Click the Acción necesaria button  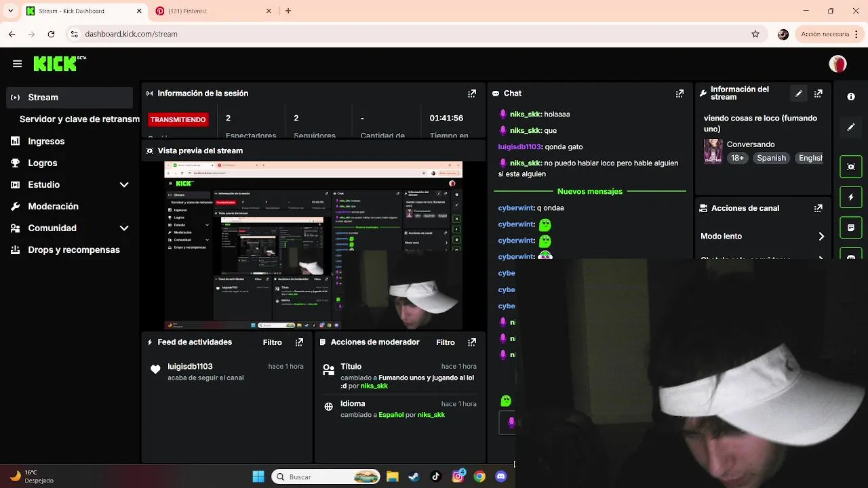825,34
